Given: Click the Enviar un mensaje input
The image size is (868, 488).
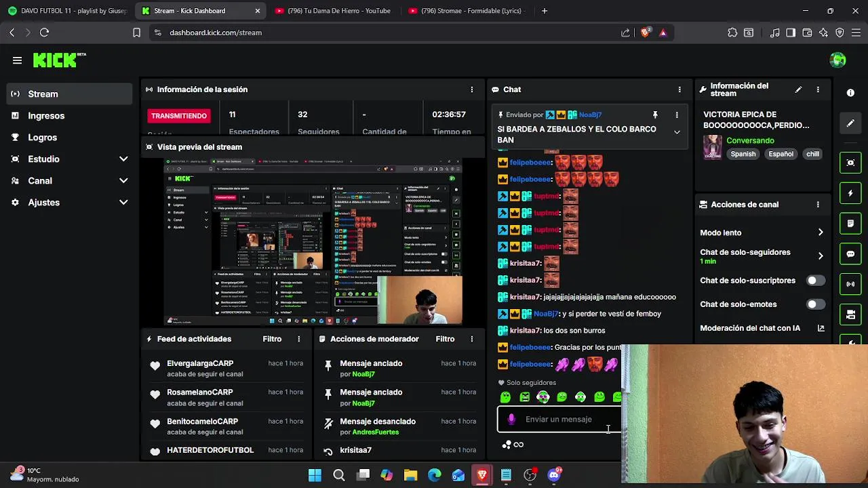Looking at the screenshot, I should (x=559, y=420).
